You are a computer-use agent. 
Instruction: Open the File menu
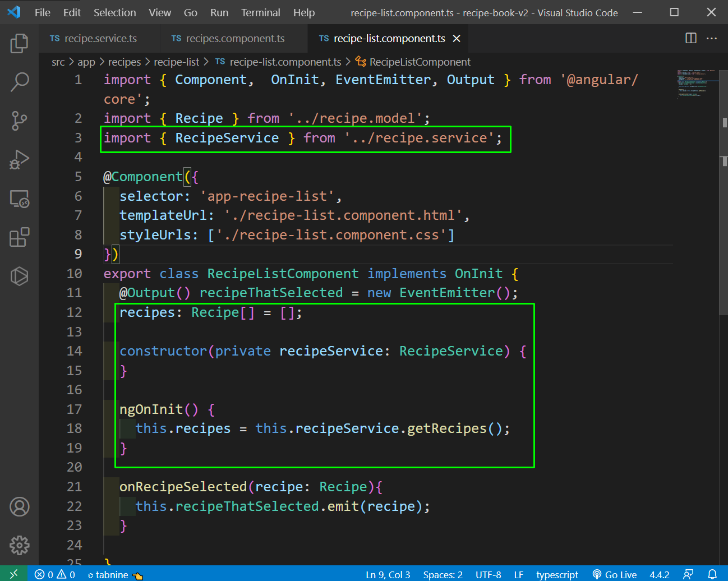43,12
